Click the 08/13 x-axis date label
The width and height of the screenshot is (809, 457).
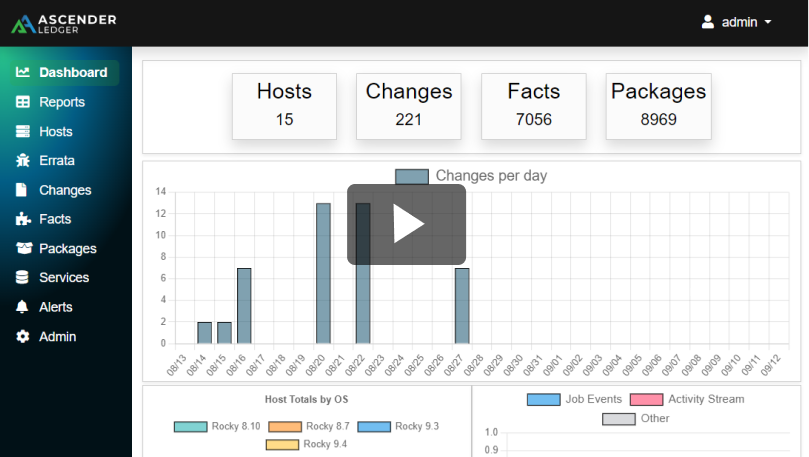[176, 365]
